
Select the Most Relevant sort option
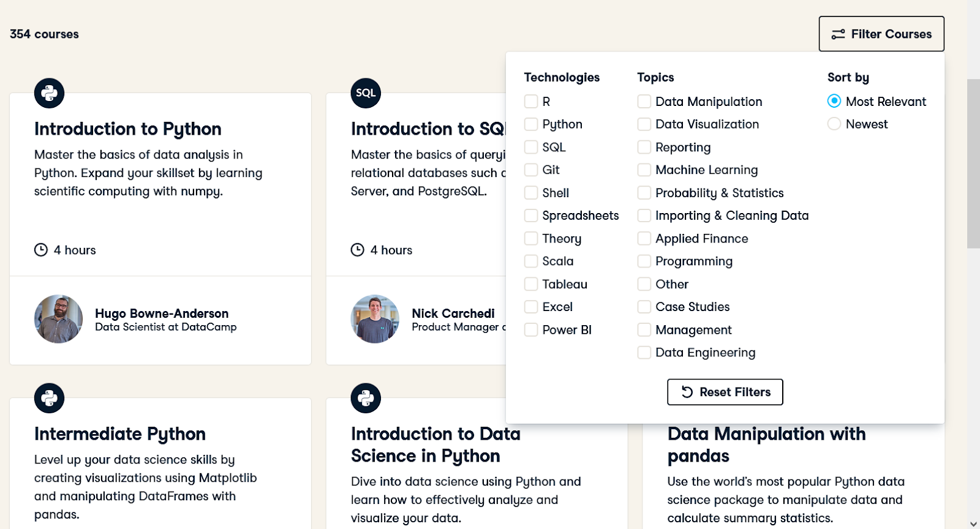tap(834, 102)
